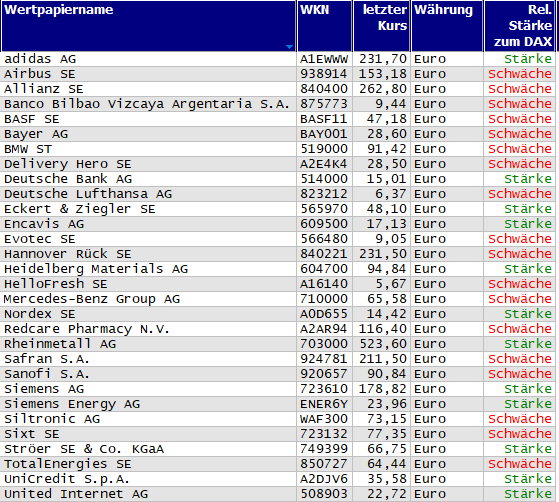Image resolution: width=559 pixels, height=502 pixels.
Task: Select WKN 840400 for Allianz SE
Action: click(x=324, y=89)
